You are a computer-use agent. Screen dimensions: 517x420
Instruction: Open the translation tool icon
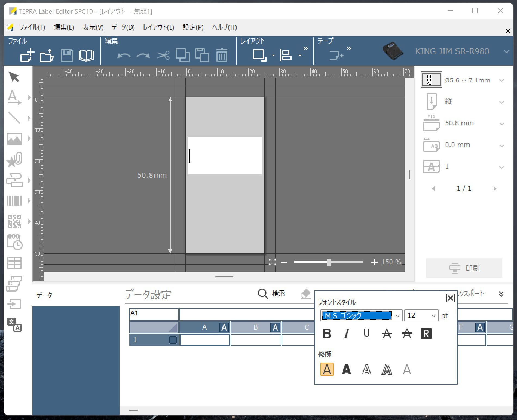(14, 324)
